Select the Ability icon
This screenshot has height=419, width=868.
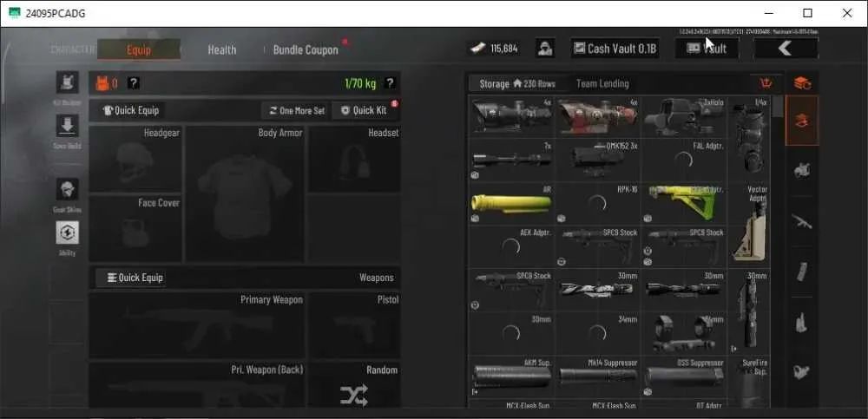[x=67, y=232]
